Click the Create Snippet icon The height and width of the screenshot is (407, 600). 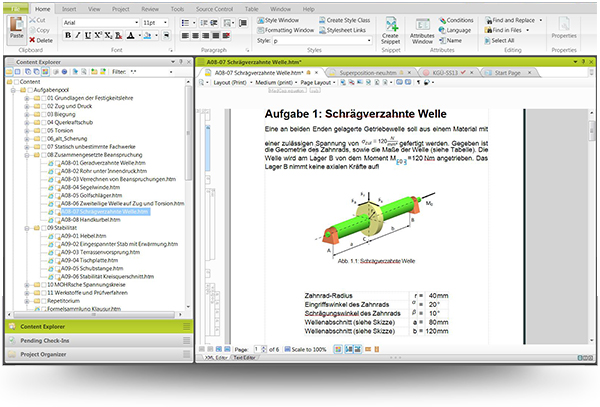pyautogui.click(x=391, y=24)
